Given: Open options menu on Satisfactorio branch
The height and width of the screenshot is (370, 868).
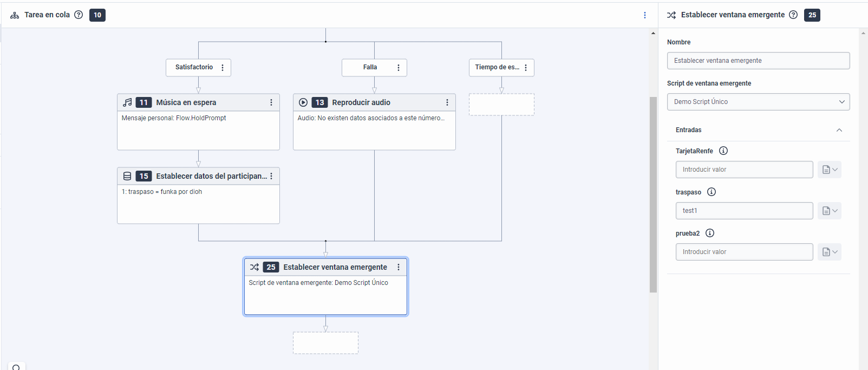Looking at the screenshot, I should pyautogui.click(x=223, y=68).
